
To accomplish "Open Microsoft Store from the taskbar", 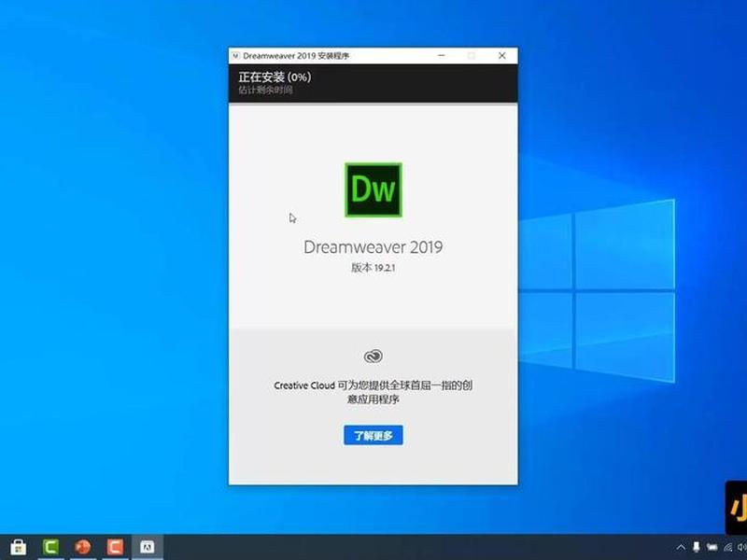I will (18, 547).
